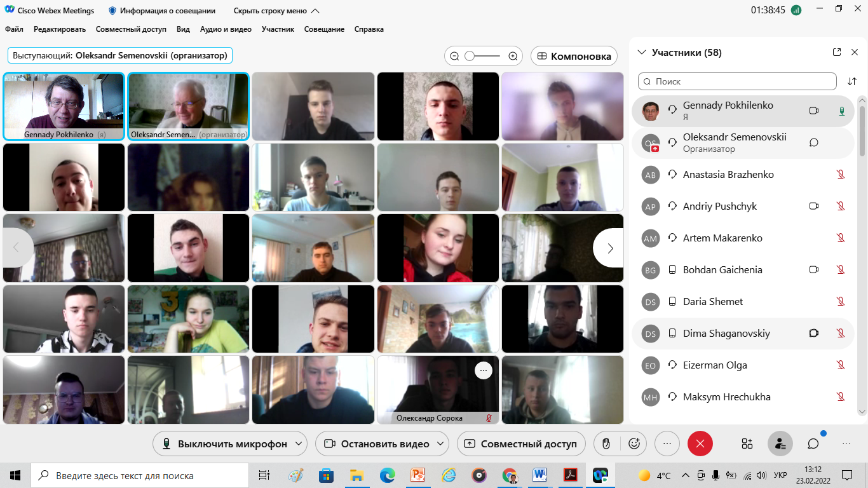Click the Поиск participant search field
The height and width of the screenshot is (488, 868).
coord(737,81)
